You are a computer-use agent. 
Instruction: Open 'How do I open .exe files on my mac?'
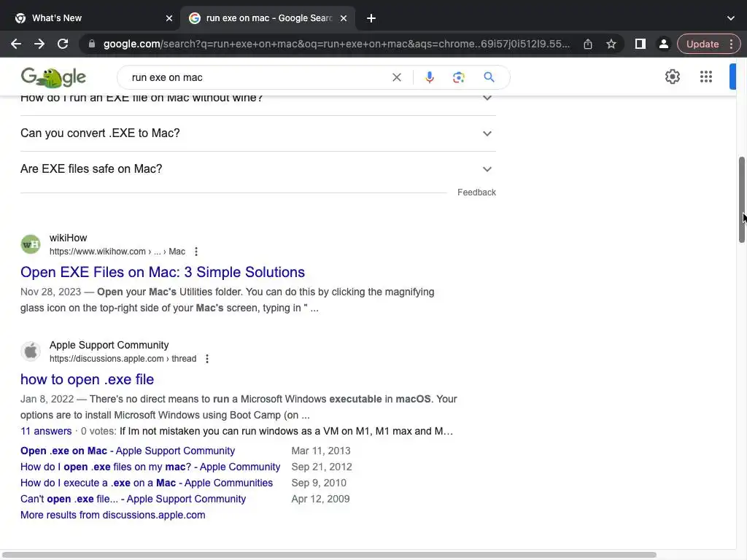[x=150, y=467]
